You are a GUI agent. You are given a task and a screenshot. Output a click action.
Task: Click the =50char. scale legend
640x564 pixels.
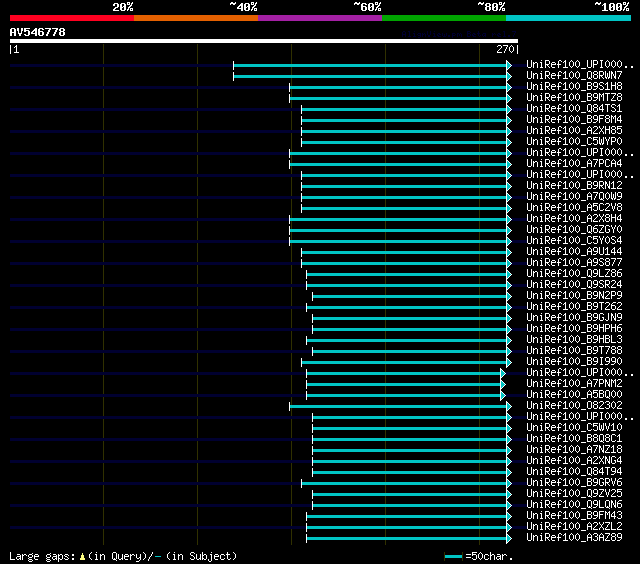tap(478, 556)
